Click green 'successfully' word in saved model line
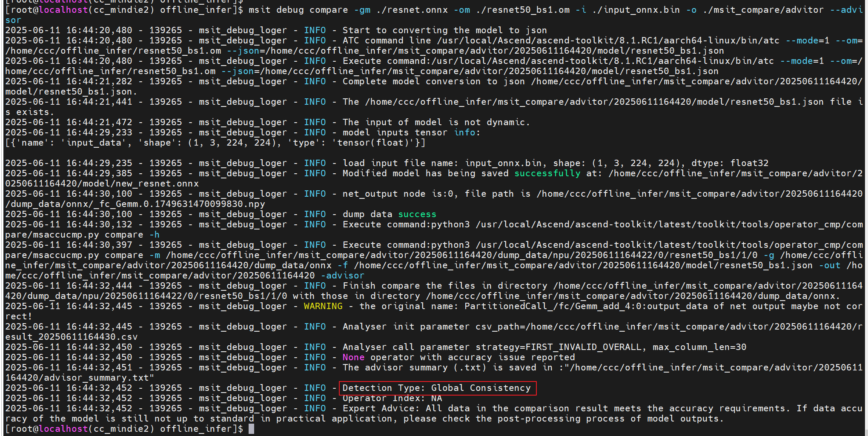This screenshot has width=868, height=436. (x=547, y=173)
